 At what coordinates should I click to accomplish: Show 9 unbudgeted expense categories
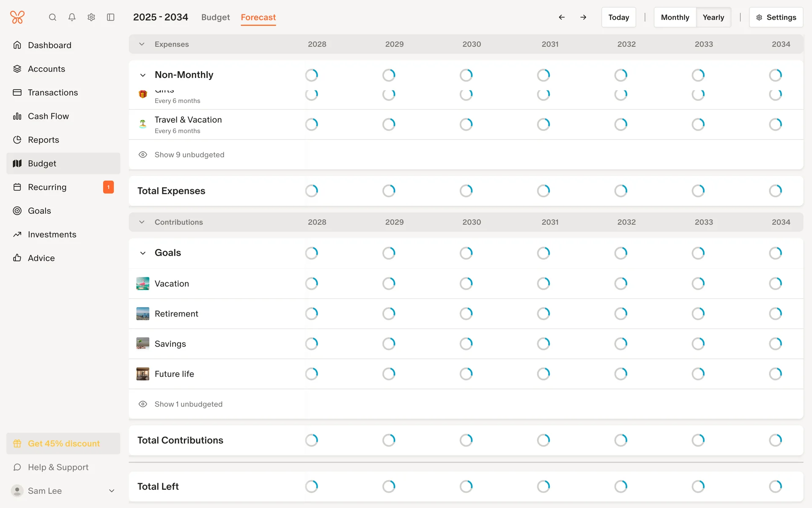189,155
